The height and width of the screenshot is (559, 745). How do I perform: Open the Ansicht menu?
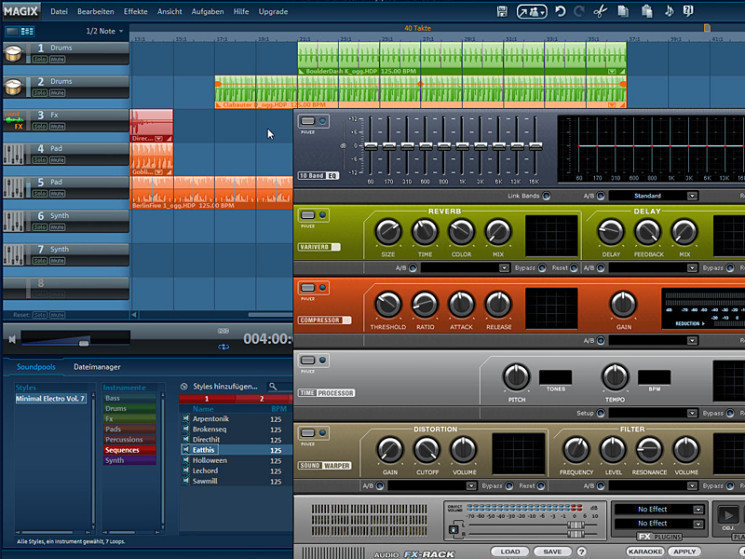pos(170,11)
